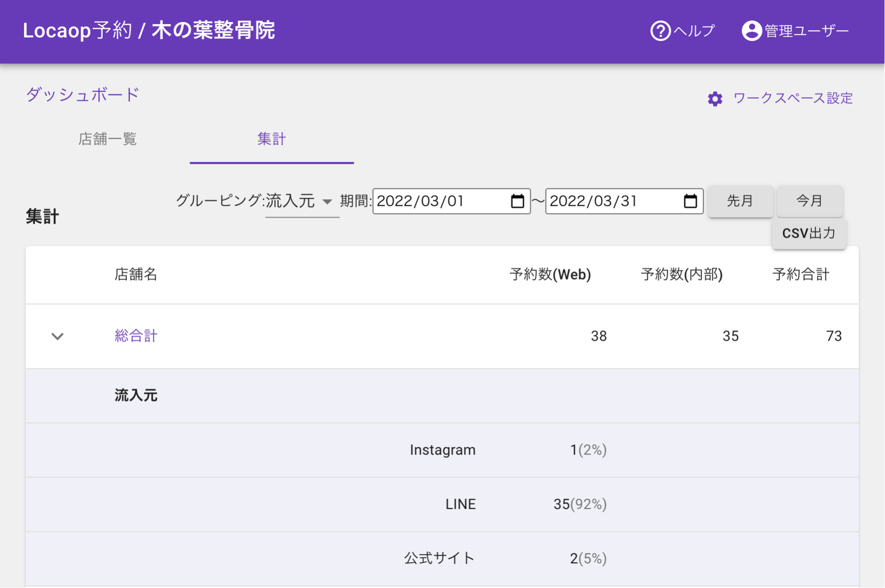Collapse the 総合計 row chevron

click(57, 337)
